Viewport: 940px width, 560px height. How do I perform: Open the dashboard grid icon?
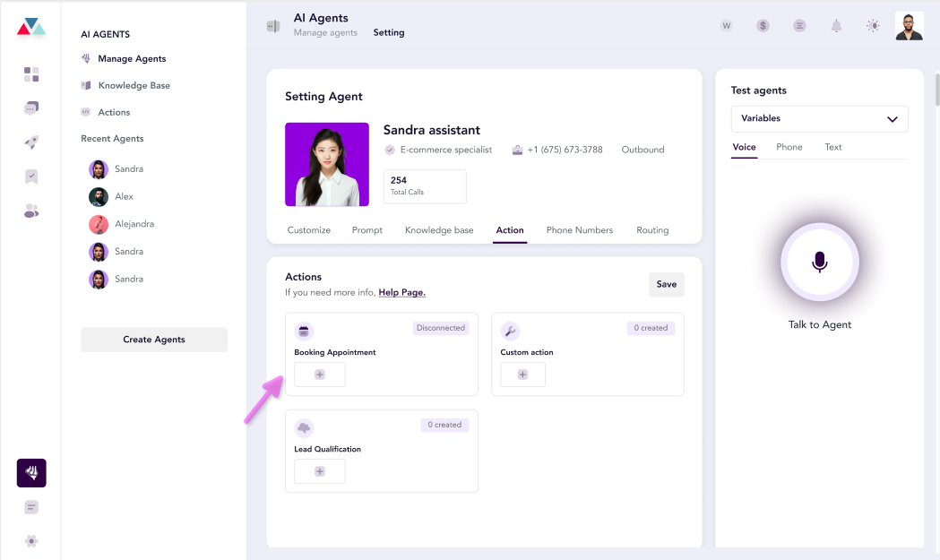pos(31,74)
